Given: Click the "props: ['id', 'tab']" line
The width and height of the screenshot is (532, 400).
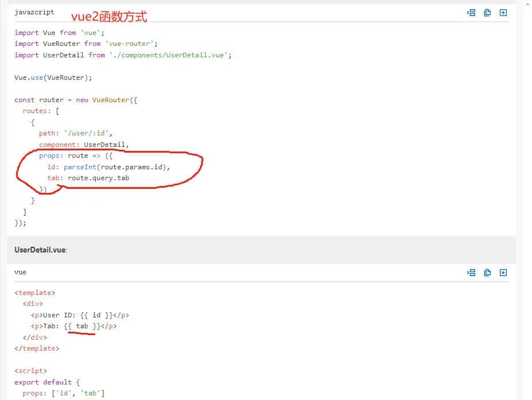Looking at the screenshot, I should tap(63, 393).
